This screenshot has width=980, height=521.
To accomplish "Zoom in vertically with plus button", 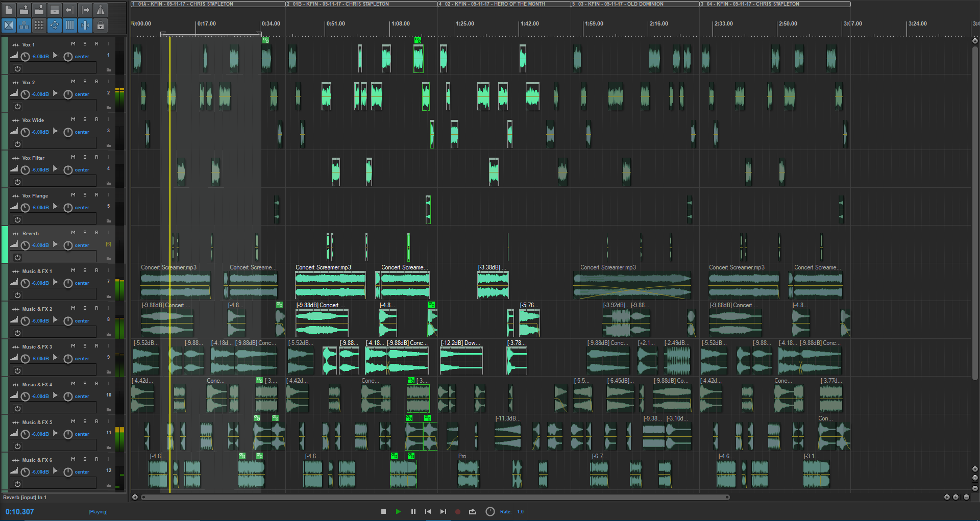I will point(975,478).
